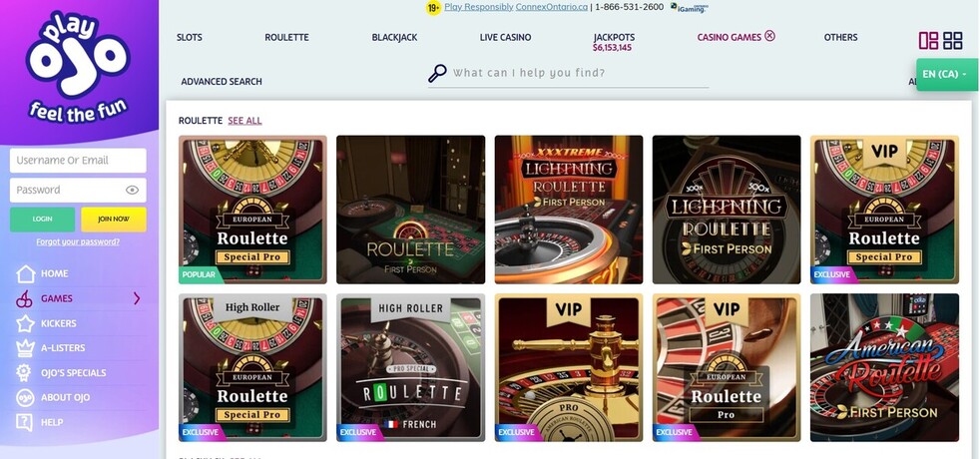Click the Help question mark icon
This screenshot has height=459, width=980.
24,422
